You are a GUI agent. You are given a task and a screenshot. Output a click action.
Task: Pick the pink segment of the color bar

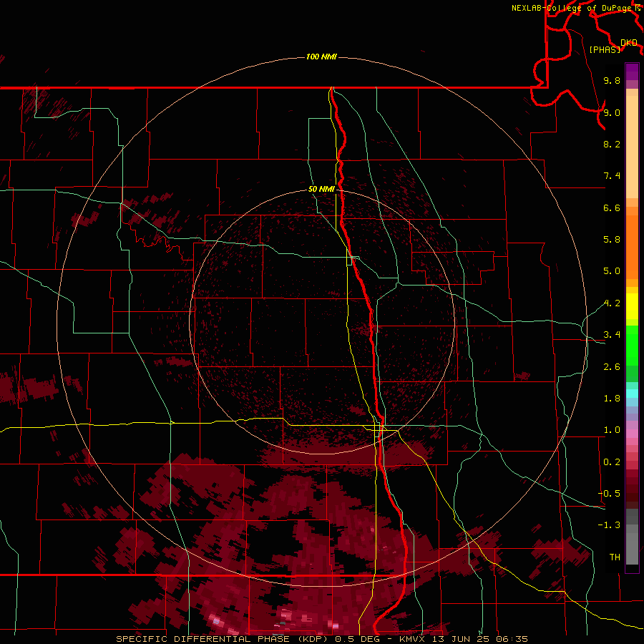point(632,434)
